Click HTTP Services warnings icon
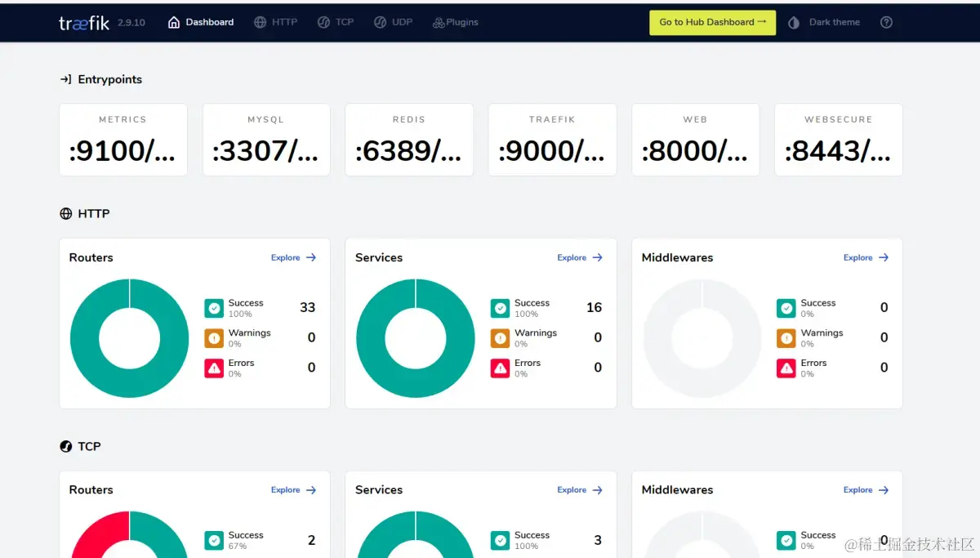980x558 pixels. [500, 338]
